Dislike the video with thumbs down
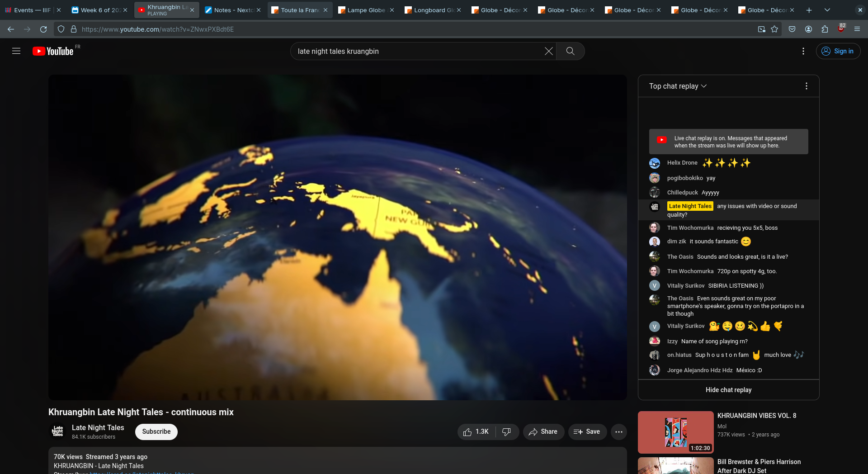The height and width of the screenshot is (474, 868). pos(507,432)
